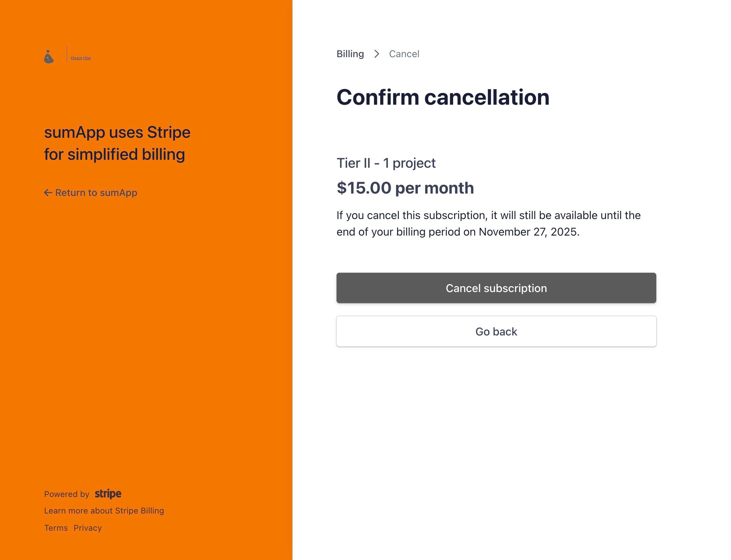Viewport: 731px width, 560px height.
Task: Click the sumApp logo icon
Action: pos(49,57)
